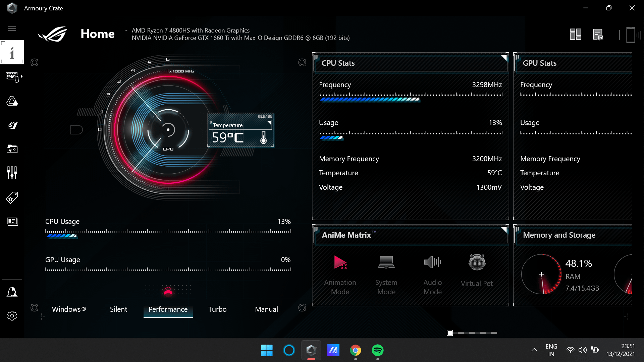The height and width of the screenshot is (362, 644).
Task: Open News panel icon in sidebar
Action: [x=12, y=221]
